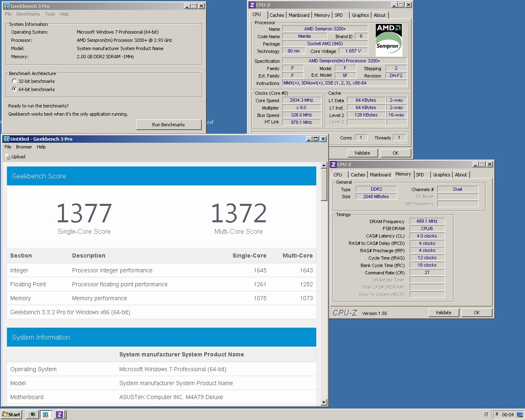
Task: Click the Upload icon in Geekbench results toolbar
Action: pyautogui.click(x=7, y=157)
